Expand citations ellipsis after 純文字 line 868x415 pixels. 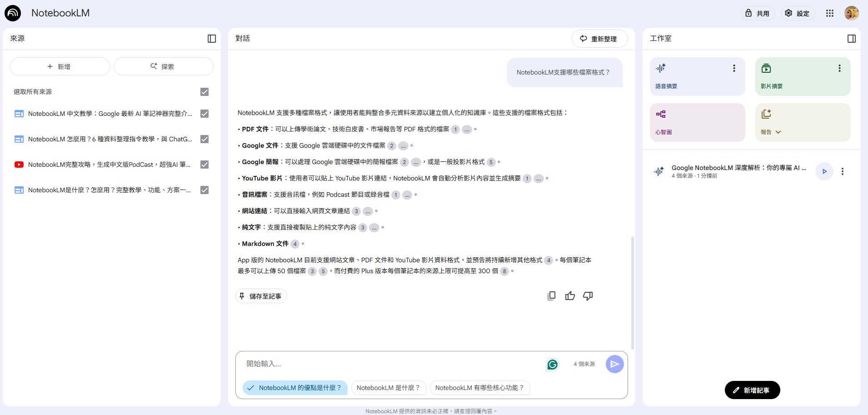(374, 228)
